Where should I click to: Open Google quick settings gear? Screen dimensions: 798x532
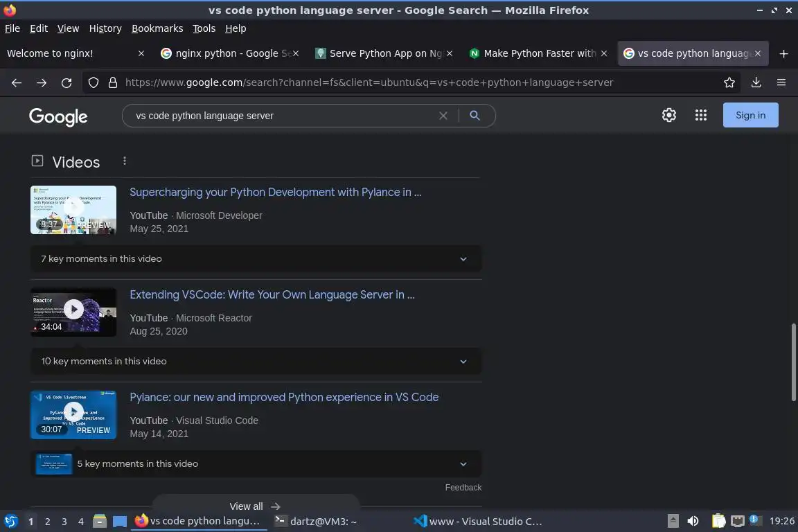pyautogui.click(x=669, y=115)
